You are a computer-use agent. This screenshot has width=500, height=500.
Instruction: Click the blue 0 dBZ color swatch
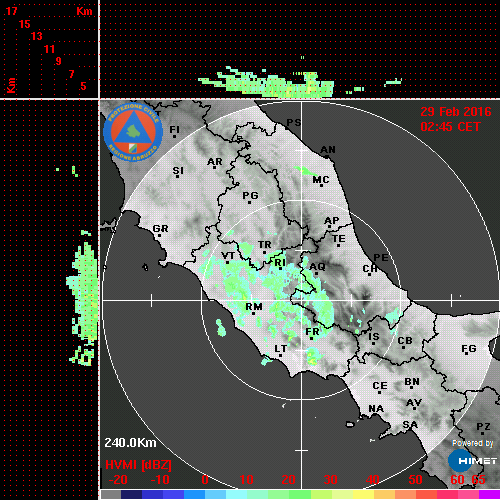(x=194, y=494)
